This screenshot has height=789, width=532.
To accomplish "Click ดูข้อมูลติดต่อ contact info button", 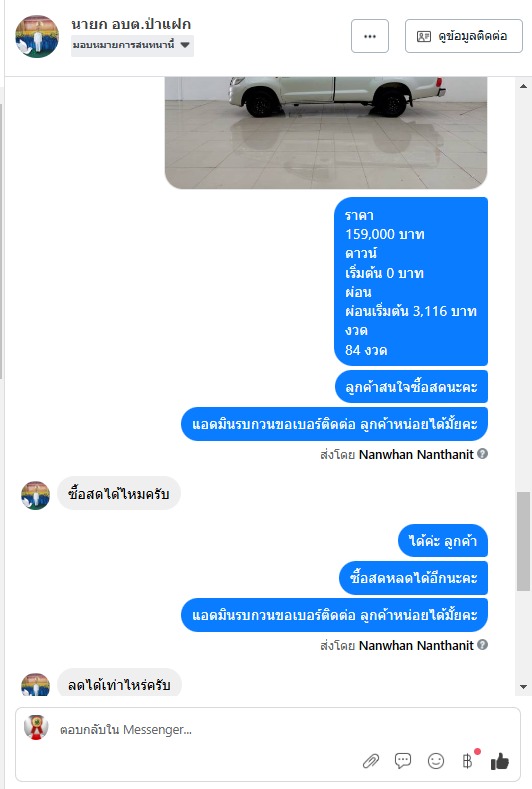I will (x=464, y=36).
